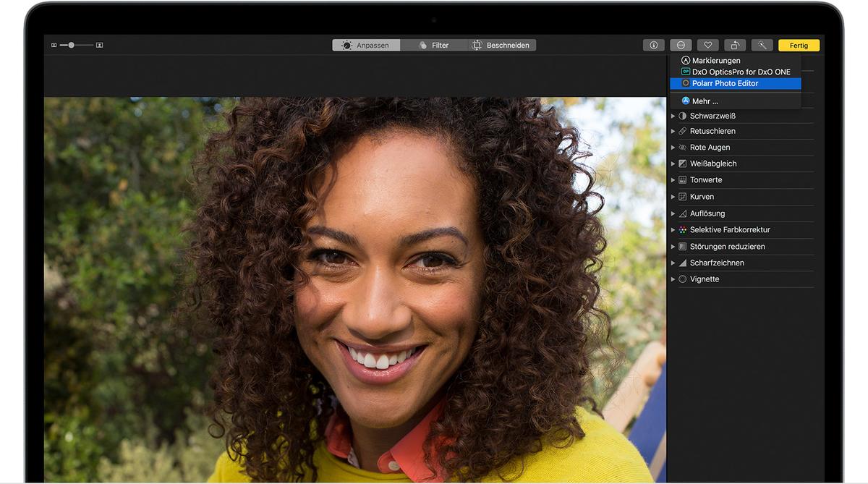Viewport: 868px width, 484px height.
Task: Switch to the Beschneiden tab
Action: tap(501, 45)
